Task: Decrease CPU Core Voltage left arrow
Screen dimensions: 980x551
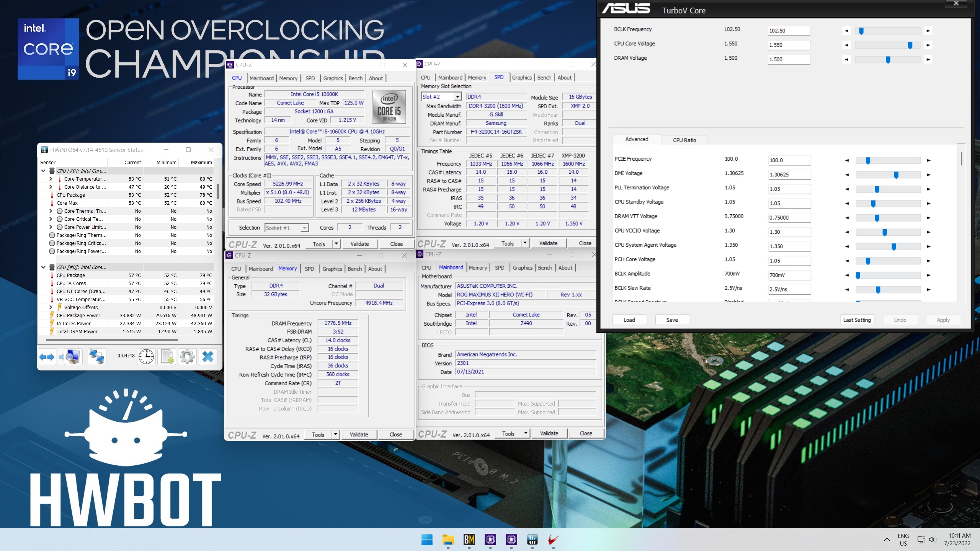Action: tap(846, 45)
